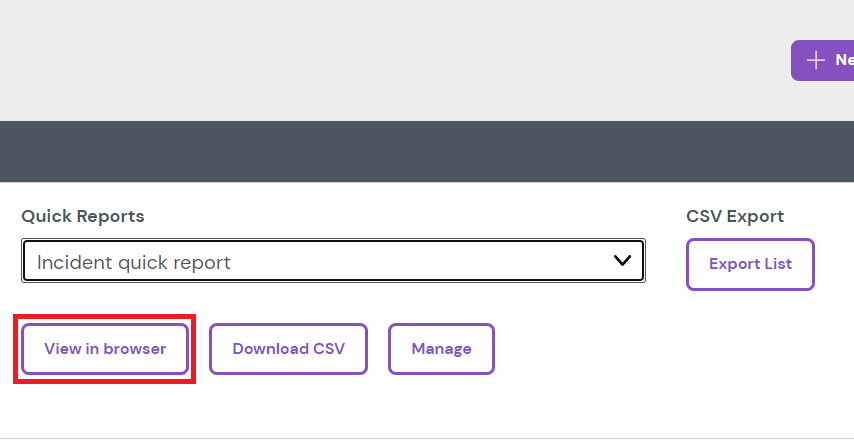This screenshot has height=440, width=854.
Task: Click the "View in browser" text
Action: pos(105,349)
